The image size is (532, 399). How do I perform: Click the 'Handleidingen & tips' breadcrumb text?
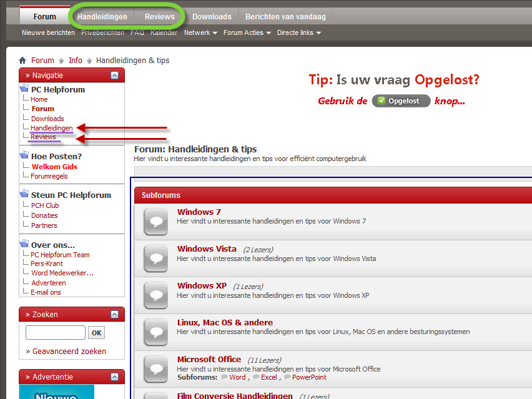pos(132,61)
